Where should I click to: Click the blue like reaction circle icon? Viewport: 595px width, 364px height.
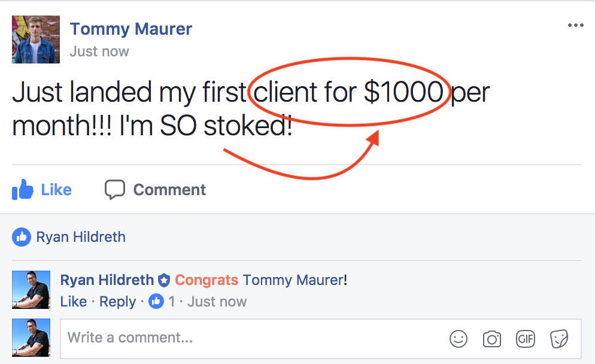(22, 237)
